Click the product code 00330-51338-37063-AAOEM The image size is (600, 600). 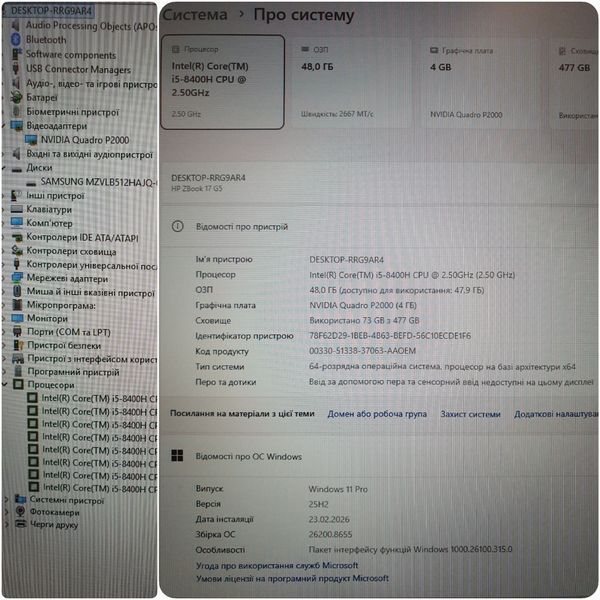pos(362,351)
